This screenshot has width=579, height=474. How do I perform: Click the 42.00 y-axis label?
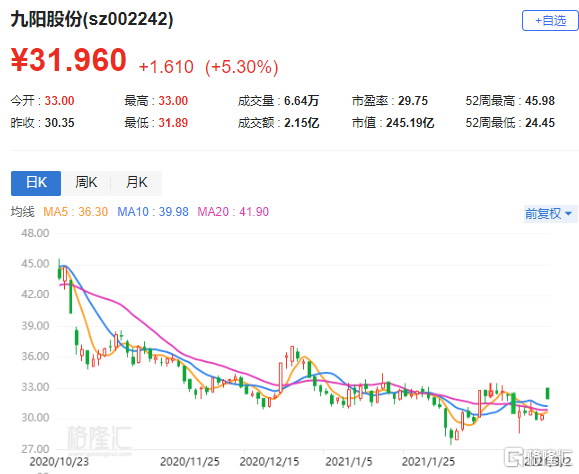tap(35, 294)
